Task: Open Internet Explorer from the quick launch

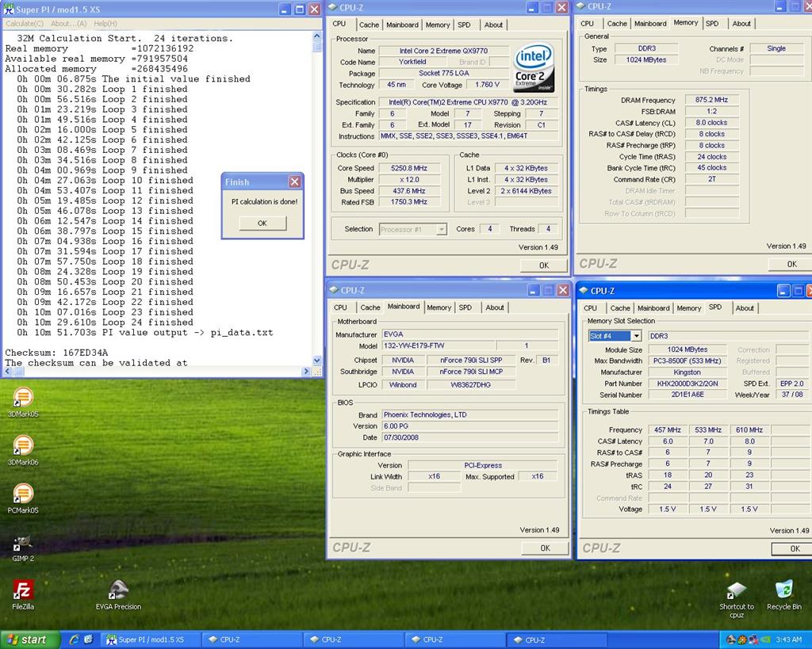Action: (74, 639)
